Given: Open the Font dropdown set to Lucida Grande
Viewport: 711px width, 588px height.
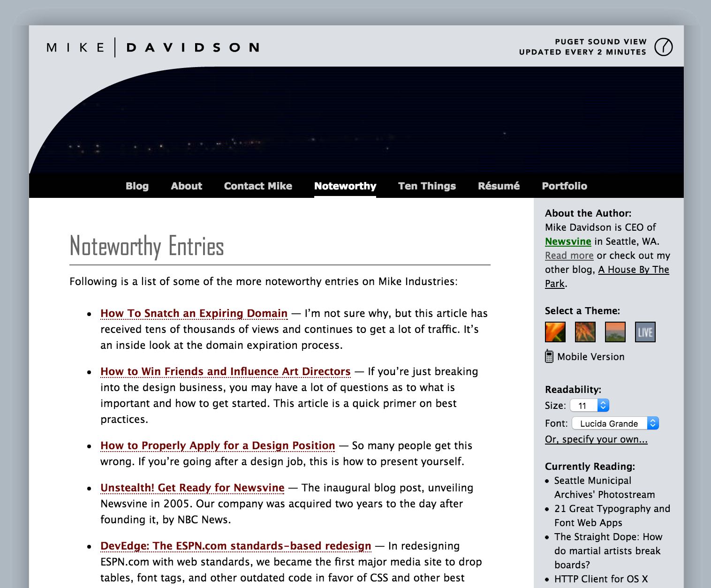Looking at the screenshot, I should tap(615, 423).
